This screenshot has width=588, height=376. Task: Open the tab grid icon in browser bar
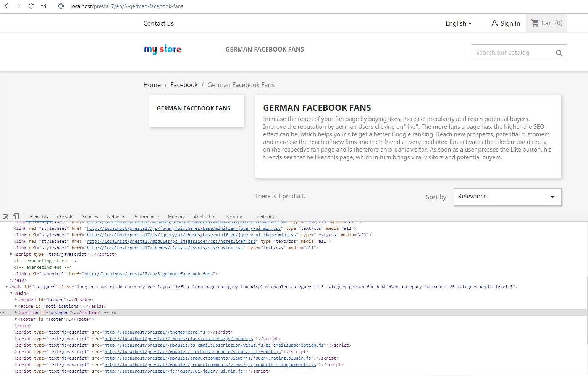44,6
